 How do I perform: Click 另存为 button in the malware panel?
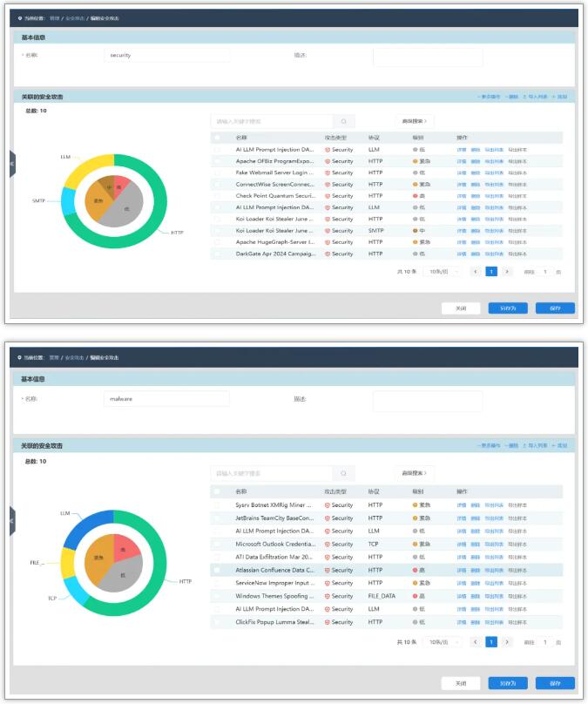(x=507, y=683)
